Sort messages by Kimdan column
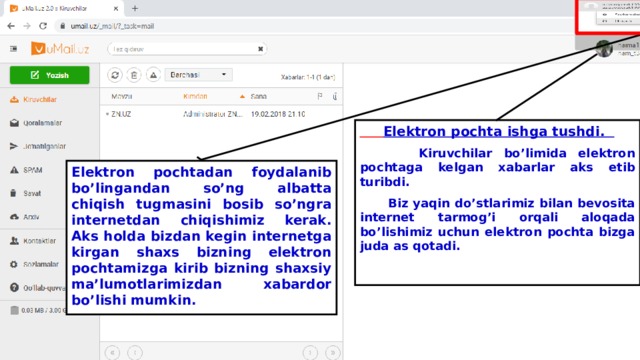 pos(195,96)
